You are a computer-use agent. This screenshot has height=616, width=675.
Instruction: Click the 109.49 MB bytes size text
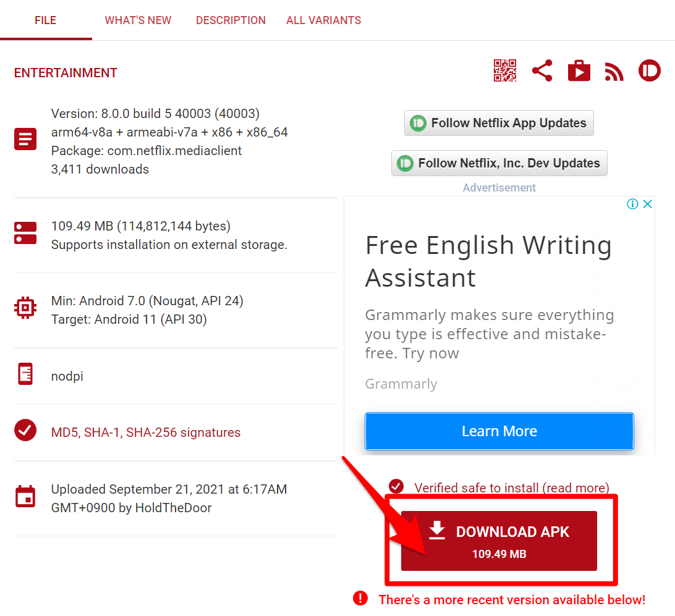click(x=141, y=226)
